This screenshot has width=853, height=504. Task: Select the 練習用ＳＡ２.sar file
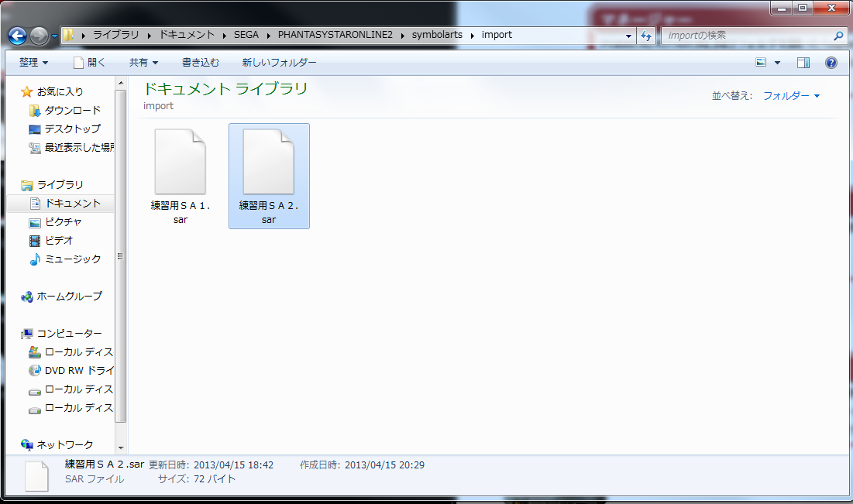(x=270, y=177)
